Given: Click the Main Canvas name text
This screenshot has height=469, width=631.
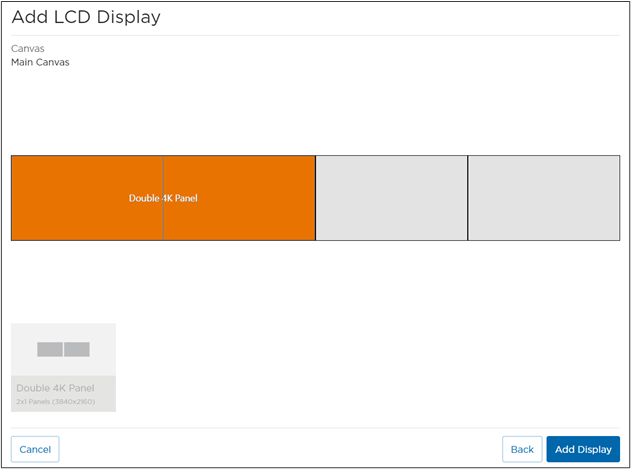Looking at the screenshot, I should coord(40,62).
